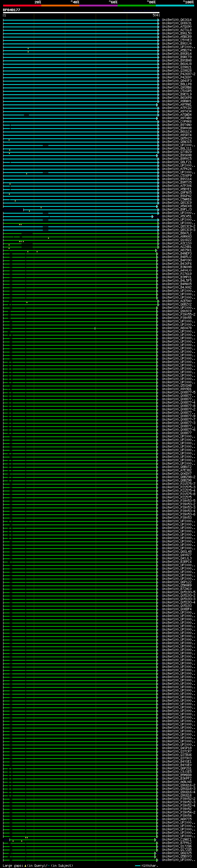Select the query name BP040177
Viewport: 197px width, 868px height.
(x=11, y=10)
